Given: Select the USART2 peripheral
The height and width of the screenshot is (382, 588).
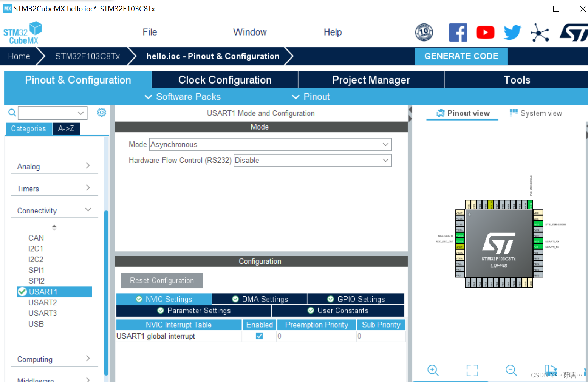Looking at the screenshot, I should click(43, 302).
